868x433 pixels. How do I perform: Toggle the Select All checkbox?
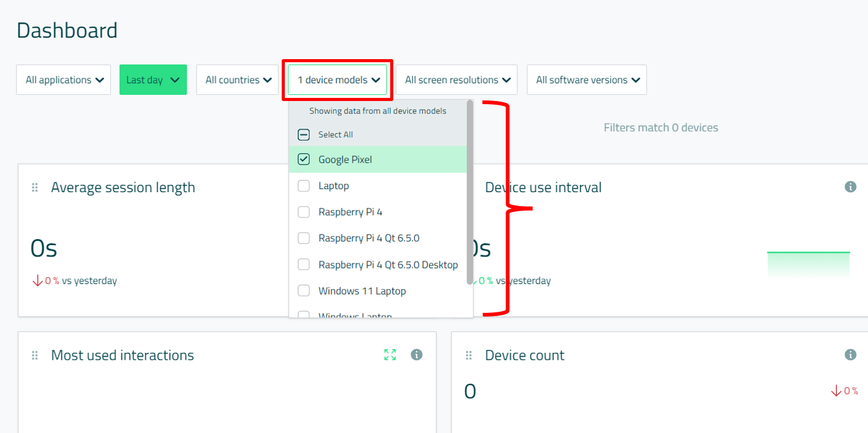click(303, 134)
